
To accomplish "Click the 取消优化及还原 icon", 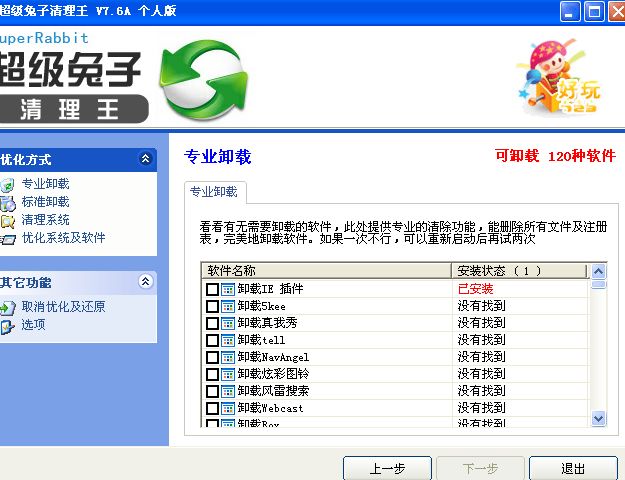I will click(7, 307).
